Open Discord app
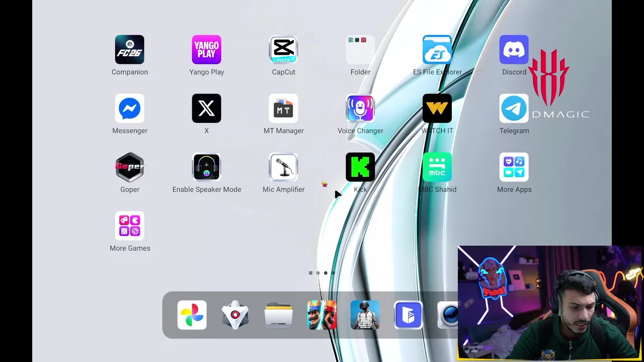The image size is (644, 362). pyautogui.click(x=514, y=50)
